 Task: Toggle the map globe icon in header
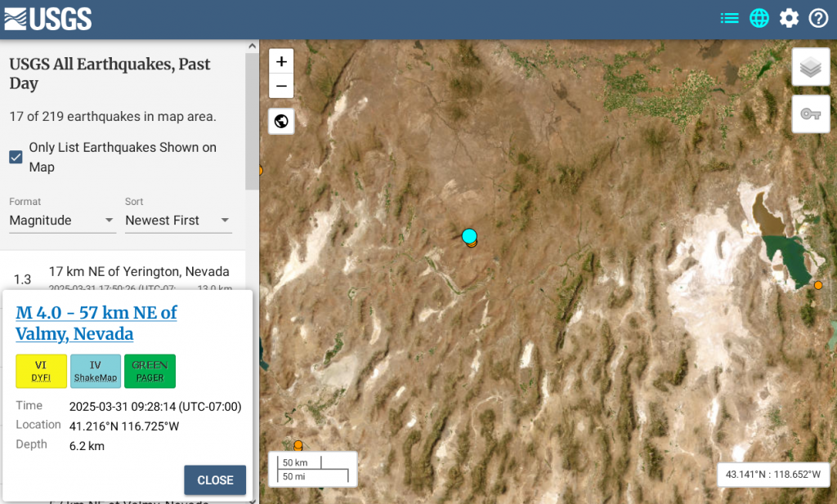759,19
